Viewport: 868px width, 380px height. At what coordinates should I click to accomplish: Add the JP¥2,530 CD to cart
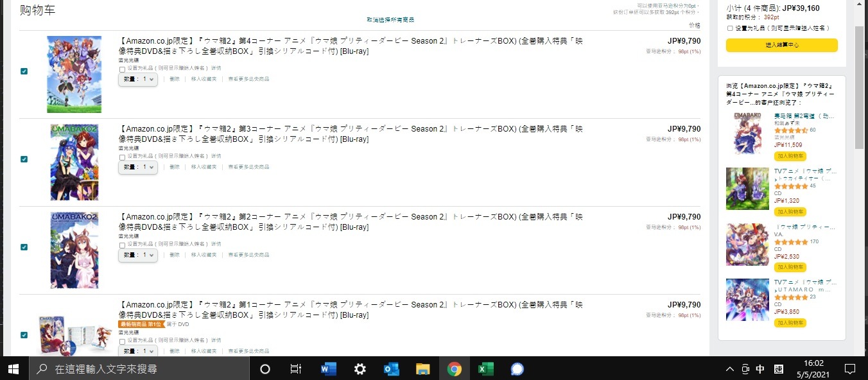pyautogui.click(x=790, y=267)
